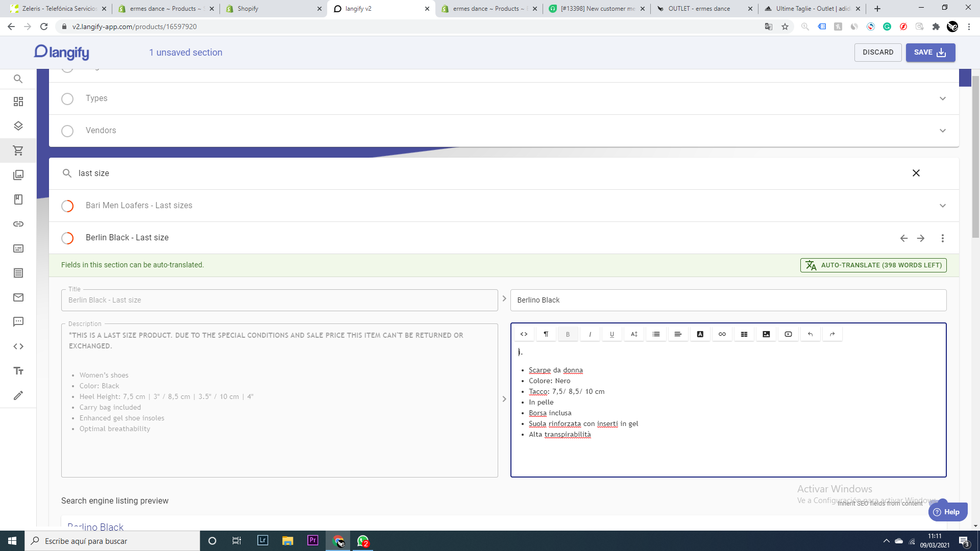Switch to New customer message #13398 tab
This screenshot has height=551, width=980.
(x=597, y=9)
